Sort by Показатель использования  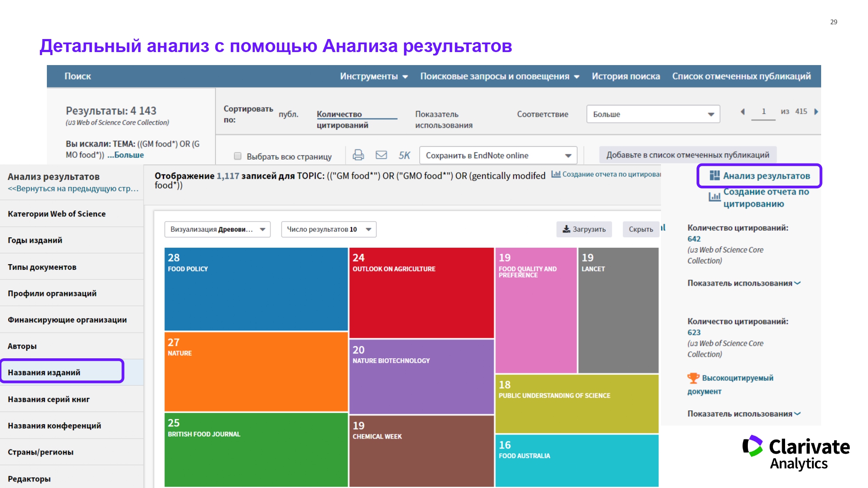[x=444, y=119]
